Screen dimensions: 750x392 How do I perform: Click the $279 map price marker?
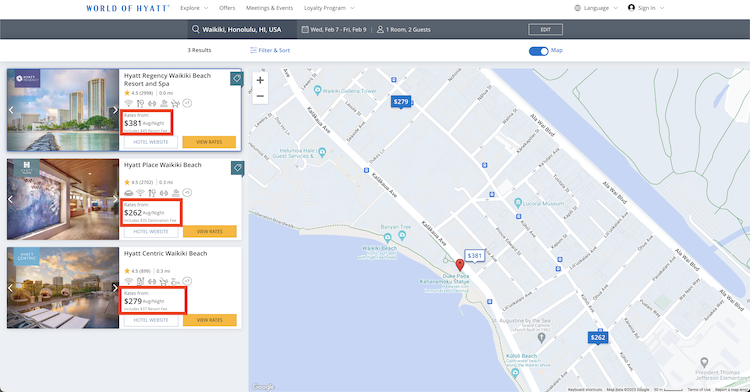pos(401,102)
